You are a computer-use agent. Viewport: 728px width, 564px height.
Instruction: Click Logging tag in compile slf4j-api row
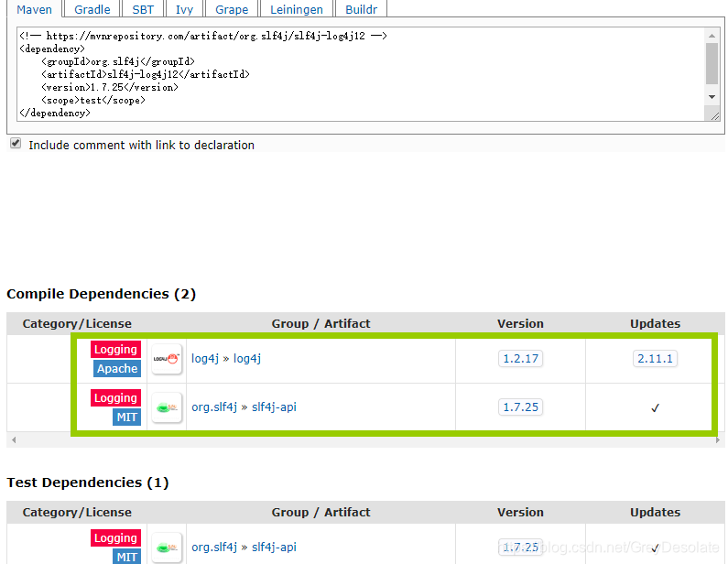click(115, 398)
